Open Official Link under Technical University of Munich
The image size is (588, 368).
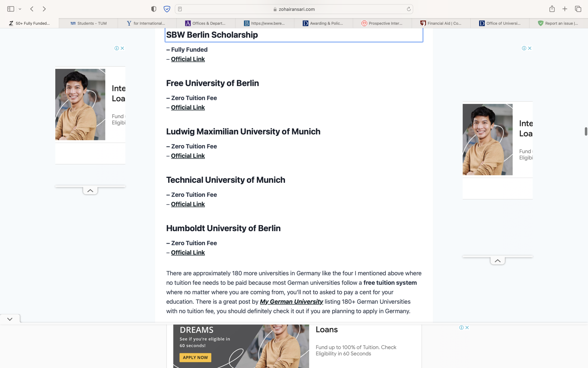pyautogui.click(x=188, y=204)
